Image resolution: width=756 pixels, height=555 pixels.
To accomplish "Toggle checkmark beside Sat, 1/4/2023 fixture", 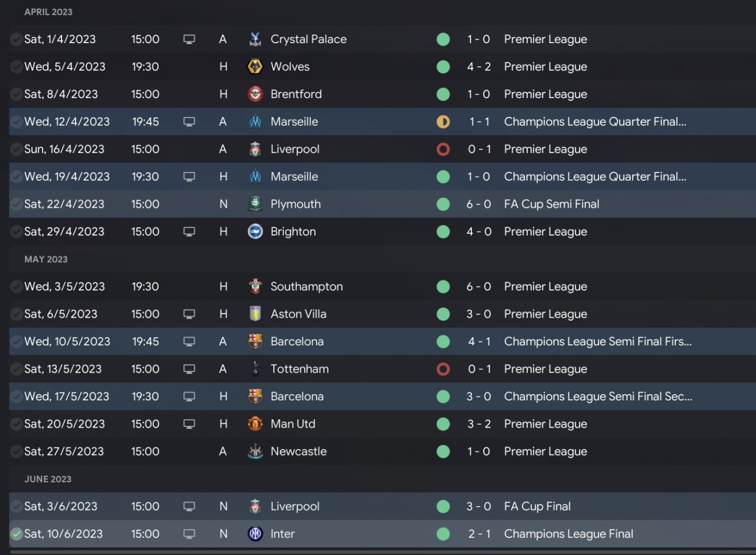I will [x=16, y=40].
